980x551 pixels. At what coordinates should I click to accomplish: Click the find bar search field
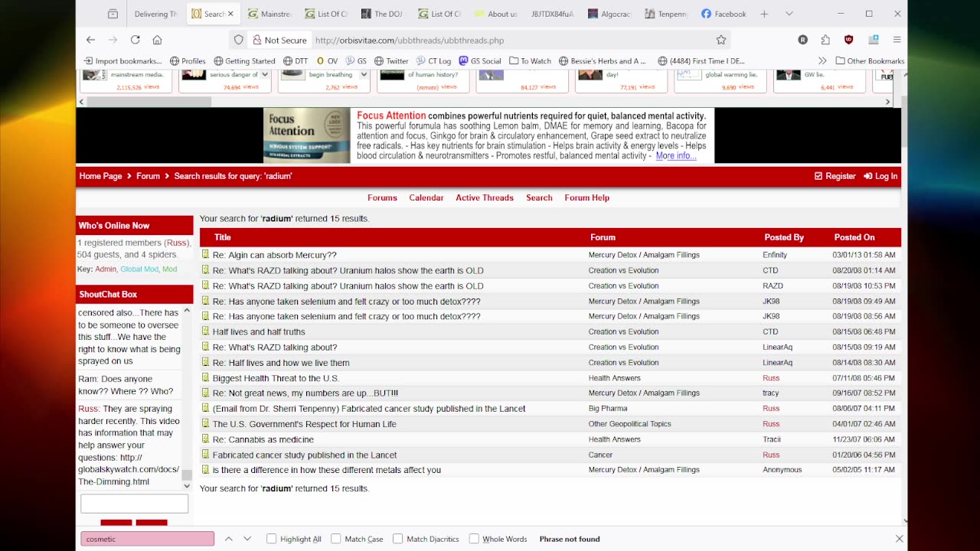coord(147,539)
